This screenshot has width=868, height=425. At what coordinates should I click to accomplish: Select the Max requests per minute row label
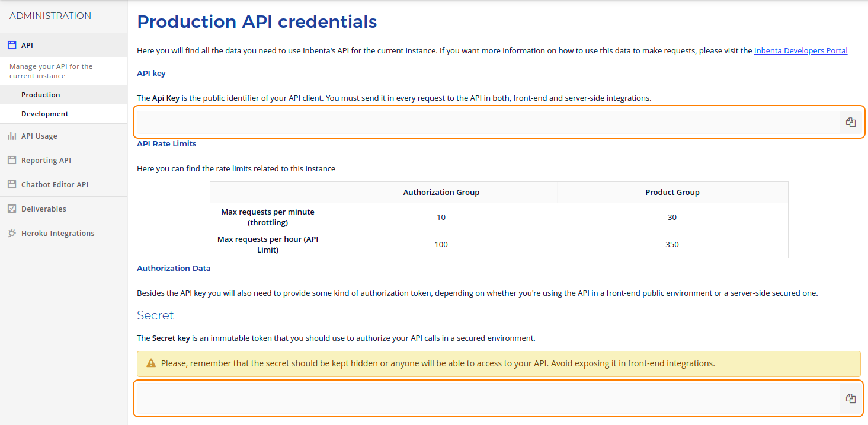click(x=268, y=218)
